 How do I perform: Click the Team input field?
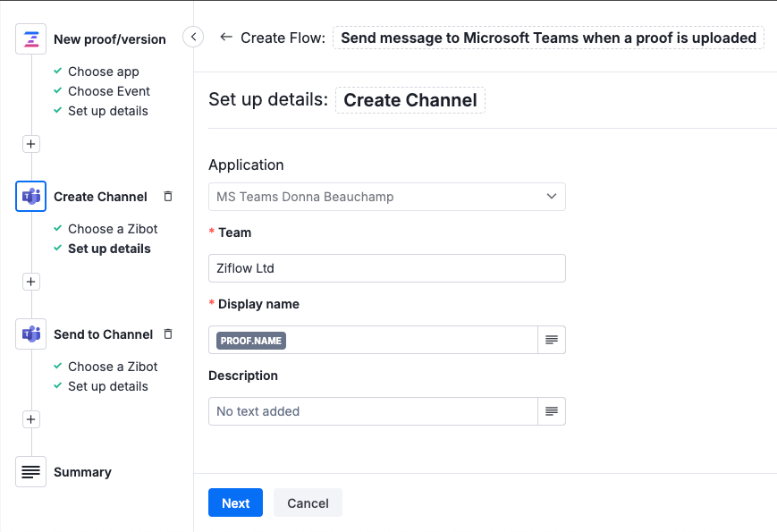click(386, 268)
